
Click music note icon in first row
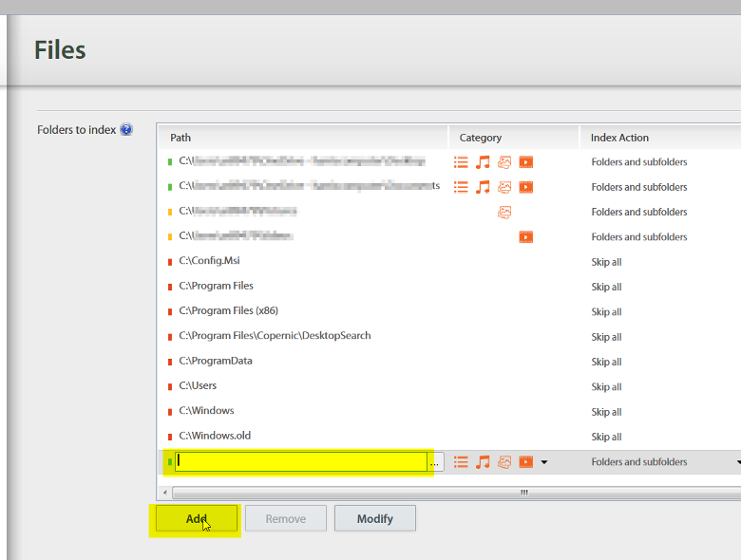pos(484,162)
